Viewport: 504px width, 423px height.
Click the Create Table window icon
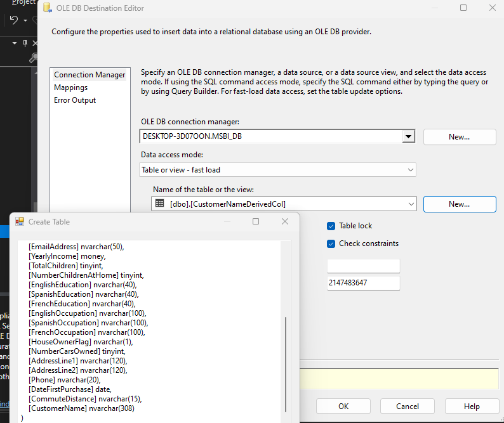click(20, 221)
